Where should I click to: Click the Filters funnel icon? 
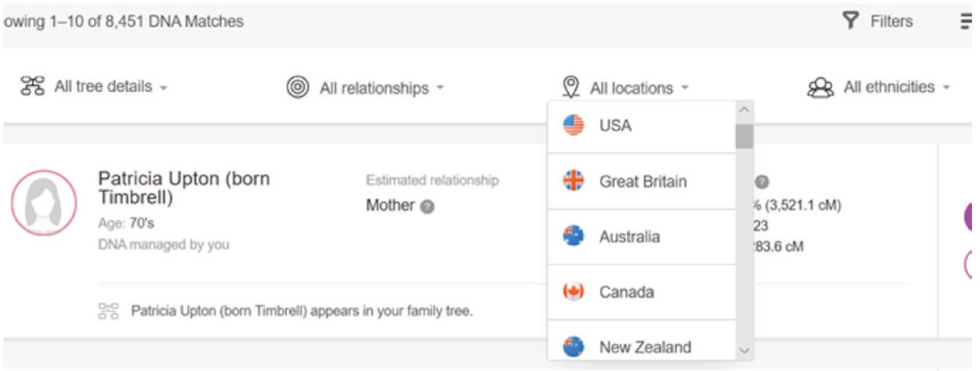[851, 21]
